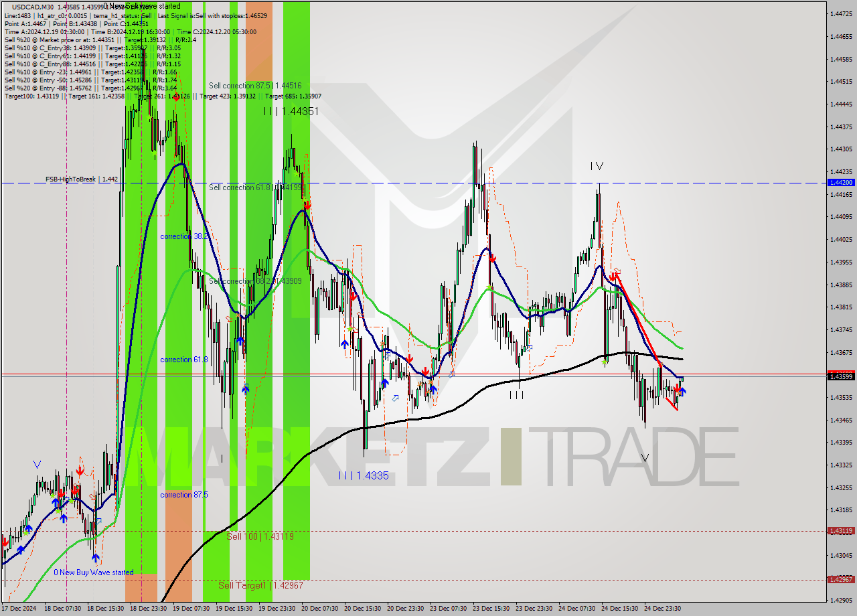Click 1.43255 on the price scale
Viewport: 857px width, 616px height.
tap(841, 487)
